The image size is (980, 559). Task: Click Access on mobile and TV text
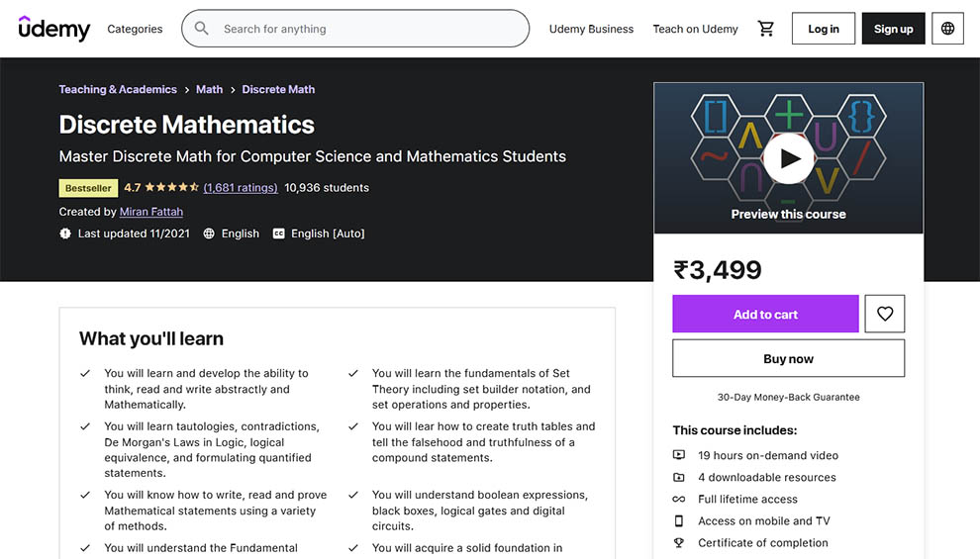pos(764,520)
